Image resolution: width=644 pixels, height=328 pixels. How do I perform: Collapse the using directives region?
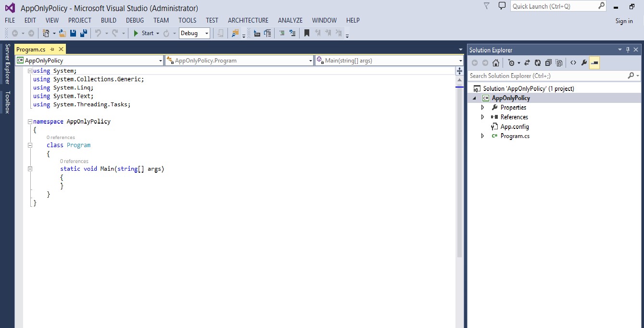pos(30,71)
